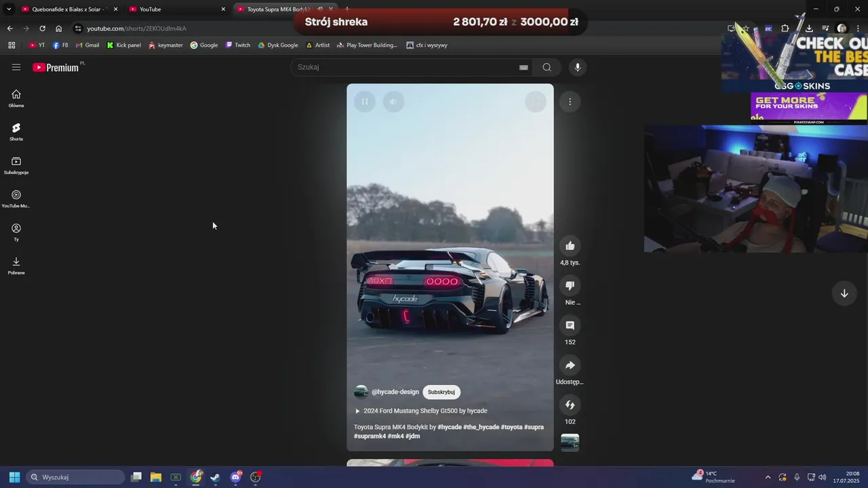Open Subskrypcje in the sidebar
The width and height of the screenshot is (868, 488).
tap(16, 165)
